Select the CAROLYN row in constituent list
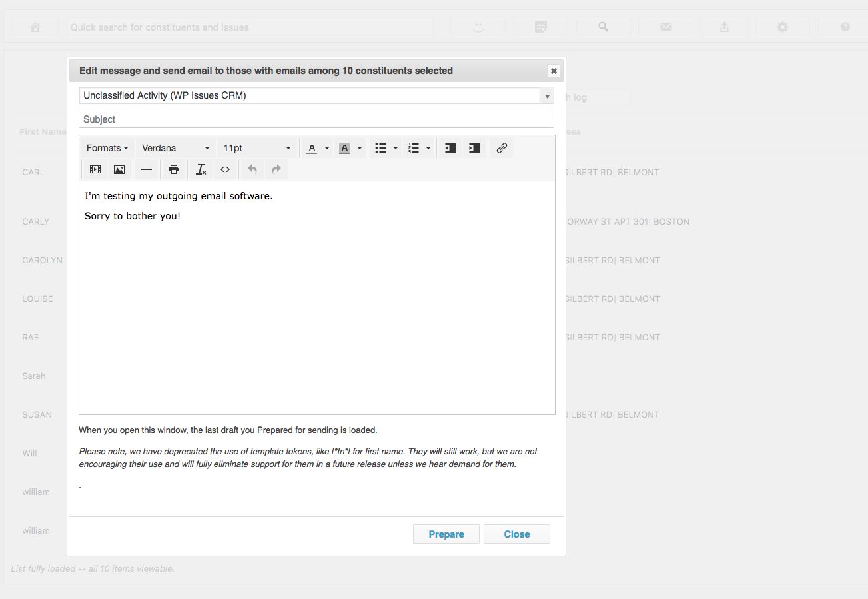 pyautogui.click(x=43, y=260)
